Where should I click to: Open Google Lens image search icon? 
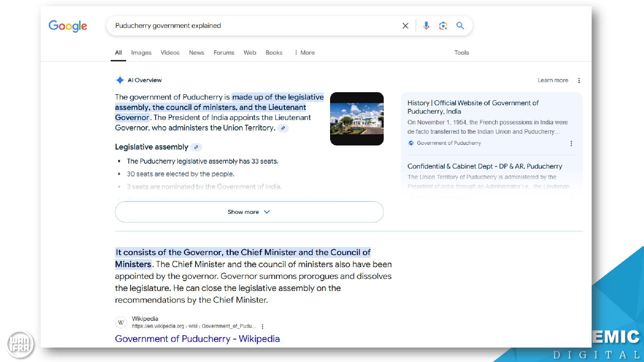coord(443,26)
